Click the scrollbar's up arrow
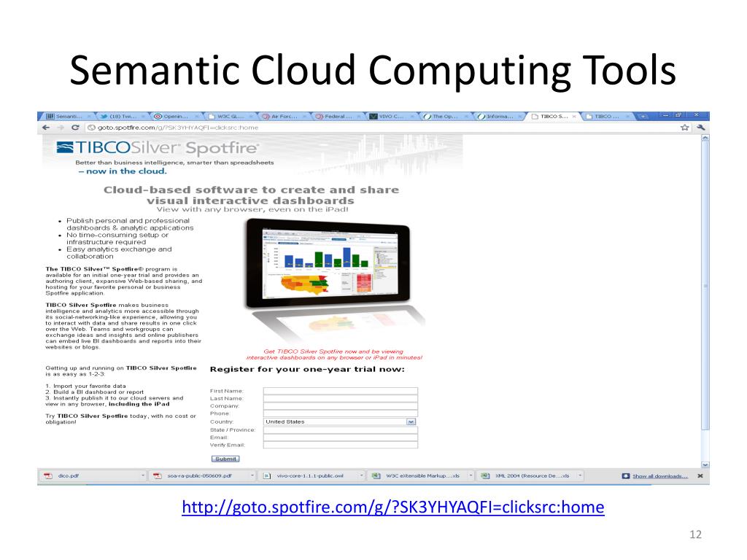 pos(705,138)
